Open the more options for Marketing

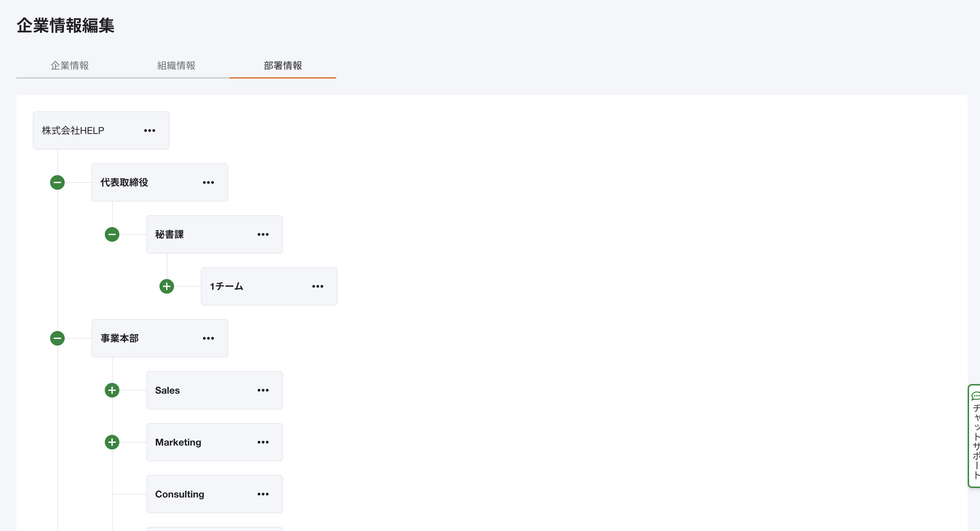(263, 442)
